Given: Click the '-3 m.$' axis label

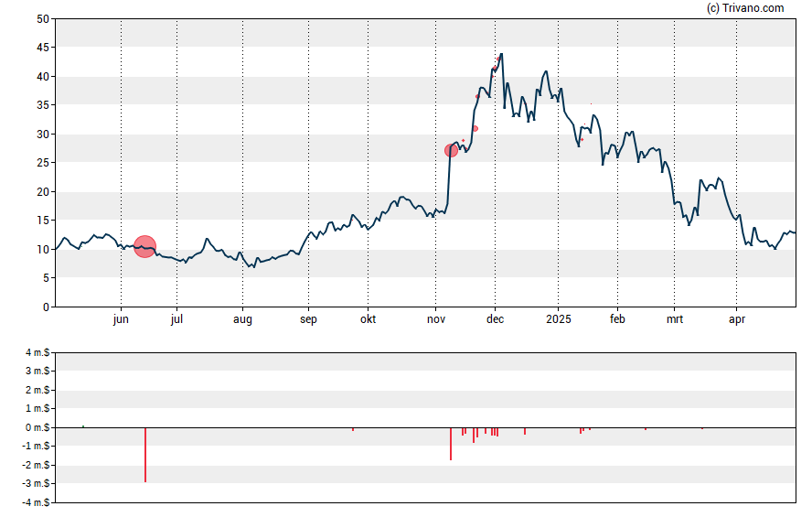Looking at the screenshot, I should [x=37, y=484].
